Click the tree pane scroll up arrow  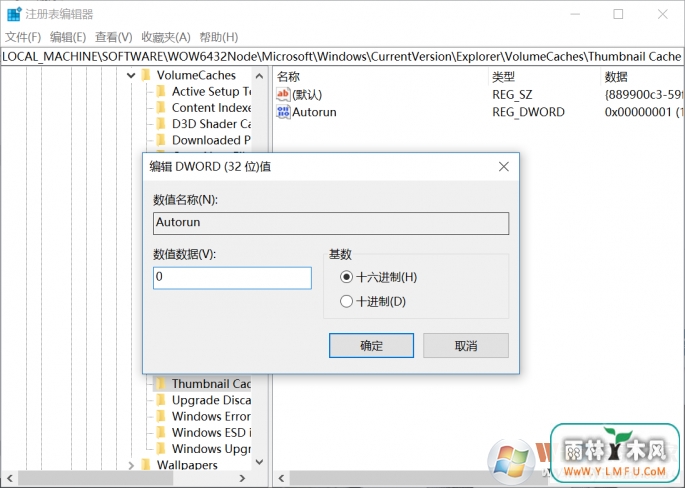point(259,76)
